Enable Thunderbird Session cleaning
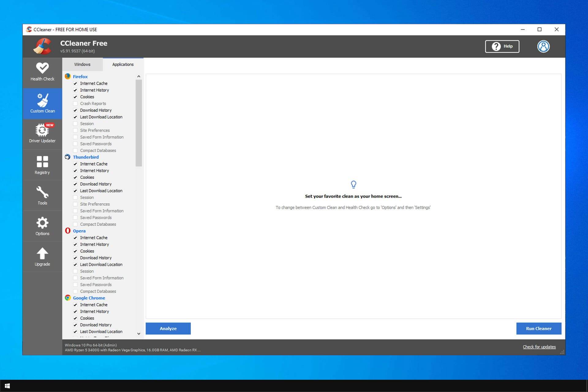The image size is (588, 392). 75,197
